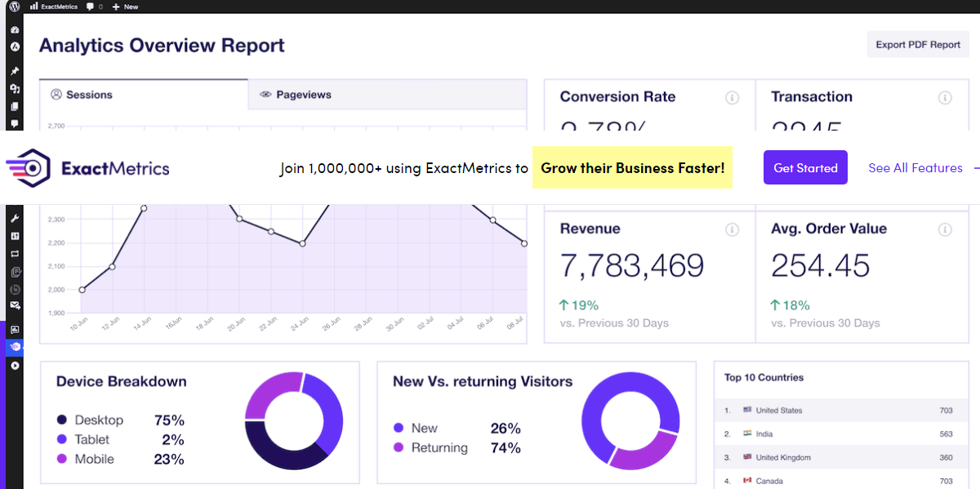Open the Posts pushpin icon in the sidebar
Screen dimensions: 980x489
pyautogui.click(x=15, y=71)
